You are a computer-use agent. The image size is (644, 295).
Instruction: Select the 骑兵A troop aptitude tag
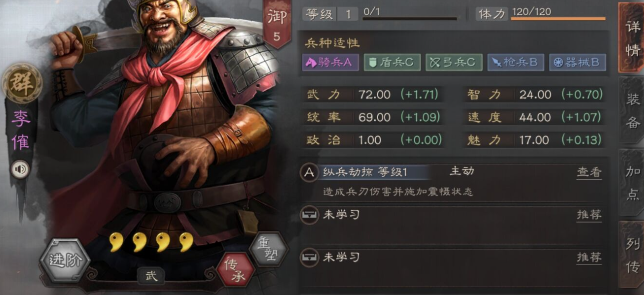[330, 63]
